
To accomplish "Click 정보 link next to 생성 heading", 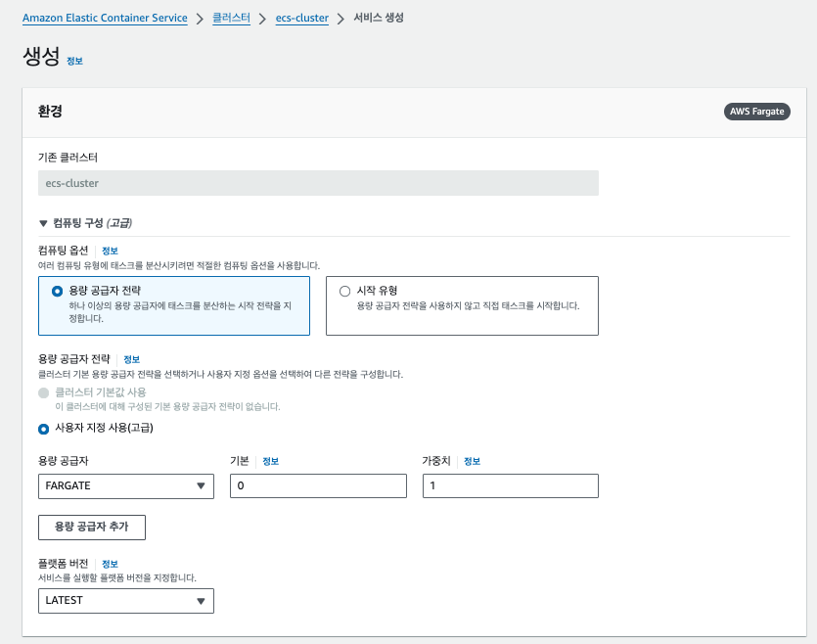I will pyautogui.click(x=75, y=61).
